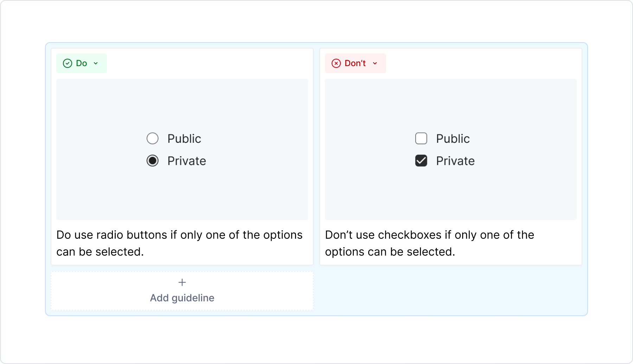This screenshot has width=633, height=364.
Task: Open the Do badge dropdown chevron
Action: coord(95,64)
